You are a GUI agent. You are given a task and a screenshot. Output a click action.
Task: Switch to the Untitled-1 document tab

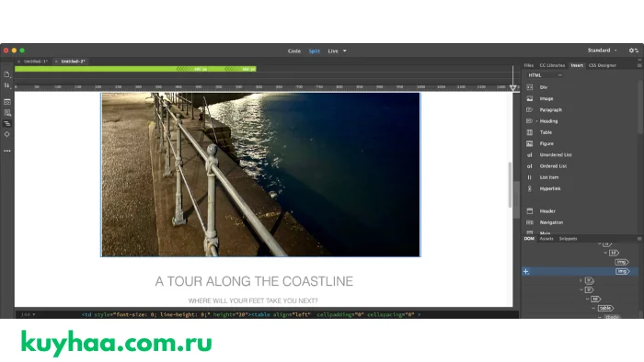tap(36, 62)
